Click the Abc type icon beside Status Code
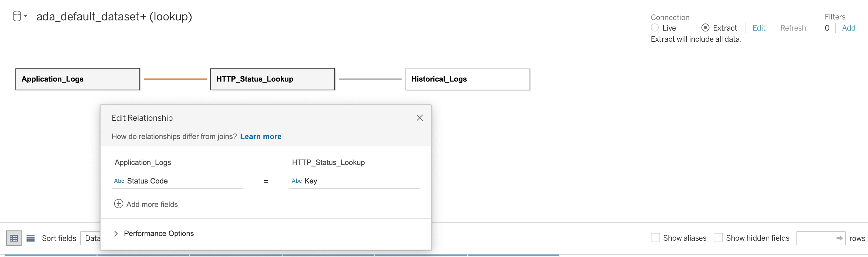 pyautogui.click(x=119, y=181)
